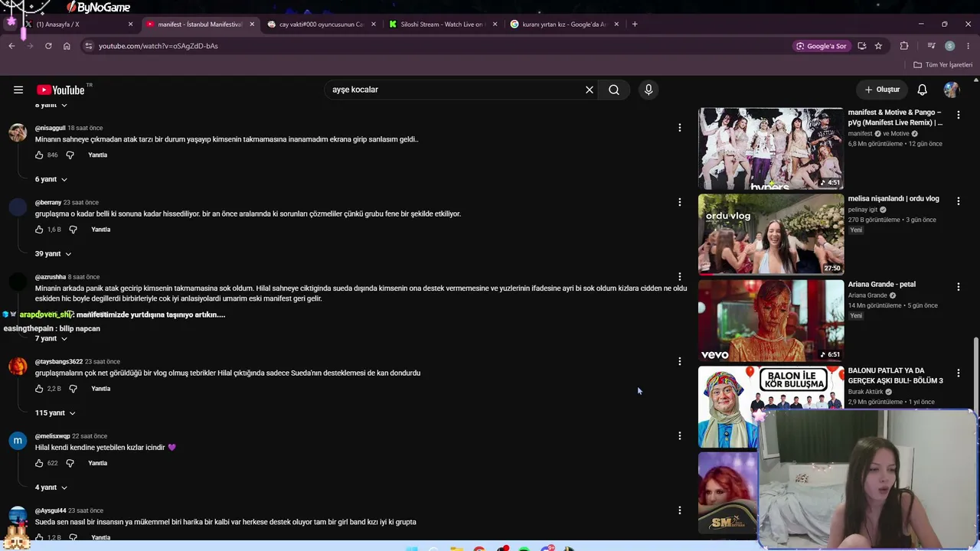Go to YouTube home via logo
Screen dimensions: 980x551
click(60, 90)
